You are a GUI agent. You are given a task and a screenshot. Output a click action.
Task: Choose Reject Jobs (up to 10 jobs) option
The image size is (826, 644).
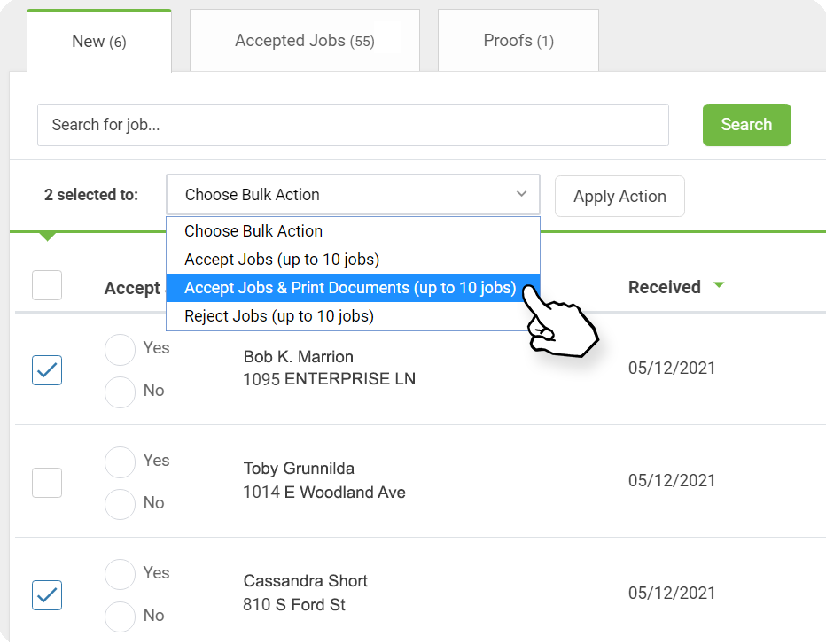click(279, 316)
